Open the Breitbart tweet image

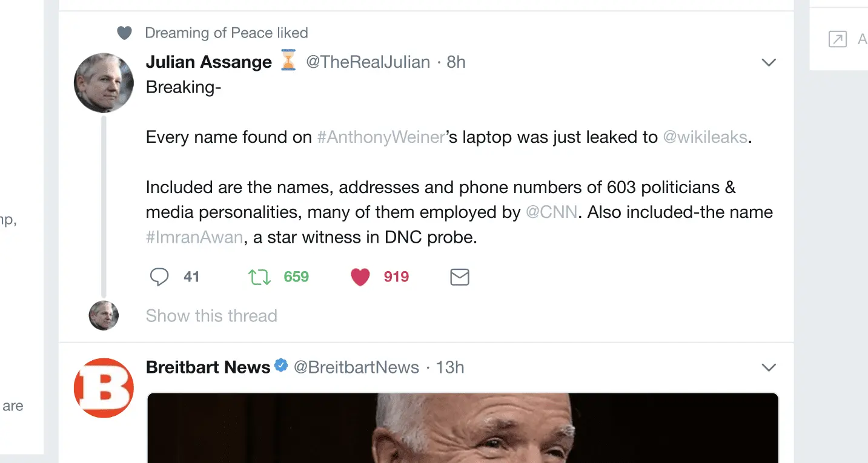point(462,428)
